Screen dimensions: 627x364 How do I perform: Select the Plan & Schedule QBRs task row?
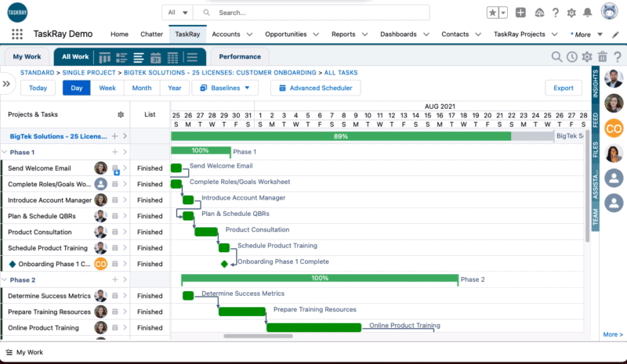[65, 216]
